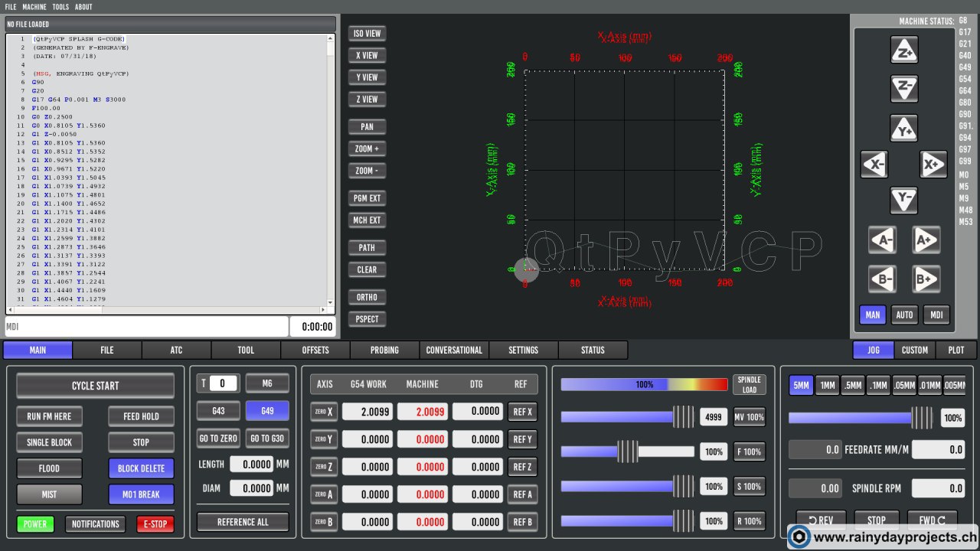Click REFERENCE ALL button
This screenshot has width=980, height=551.
(x=243, y=522)
